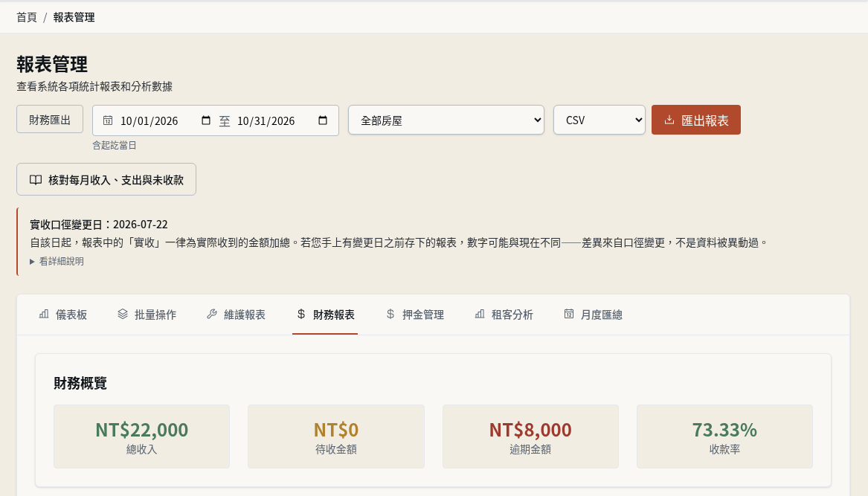Click the book icon beside 核對每月收入
This screenshot has height=496, width=868.
click(36, 180)
